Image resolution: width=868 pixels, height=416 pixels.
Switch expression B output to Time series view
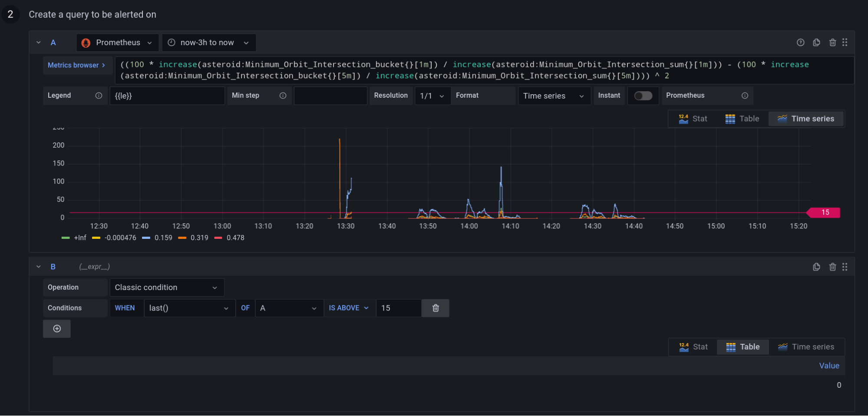tap(806, 347)
